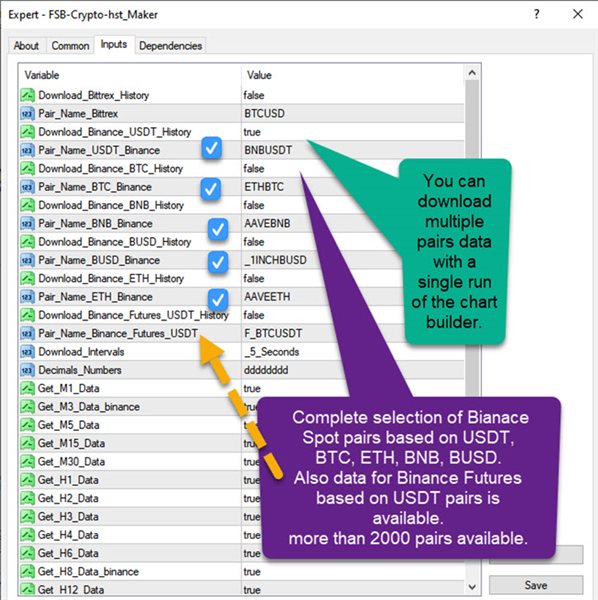Click the Get_H2_Data row icon
Viewport: 598px width, 600px height.
click(28, 498)
